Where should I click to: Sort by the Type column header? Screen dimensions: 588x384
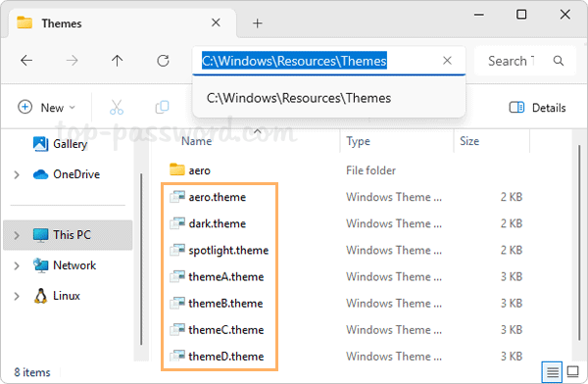coord(358,141)
